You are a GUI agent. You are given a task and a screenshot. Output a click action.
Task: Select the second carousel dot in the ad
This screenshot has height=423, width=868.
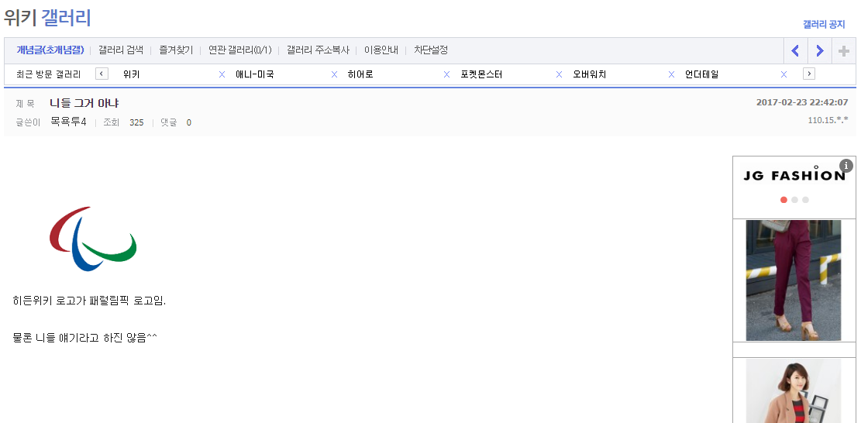point(794,200)
